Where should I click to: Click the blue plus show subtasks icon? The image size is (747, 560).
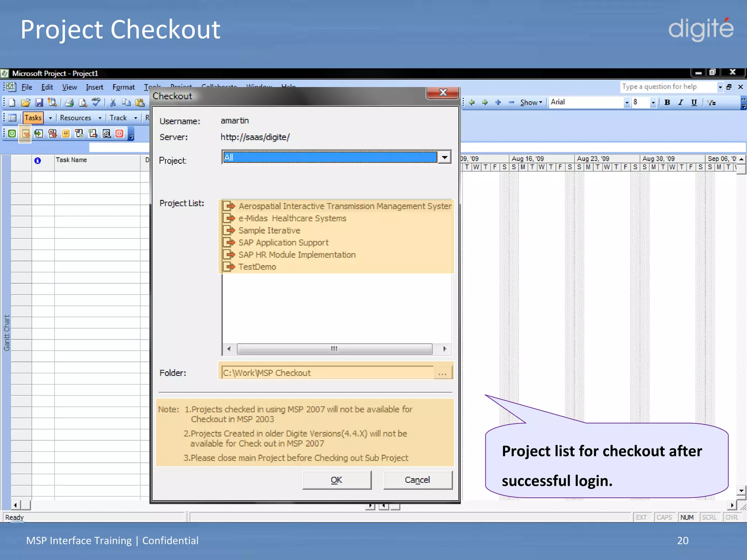click(x=498, y=102)
